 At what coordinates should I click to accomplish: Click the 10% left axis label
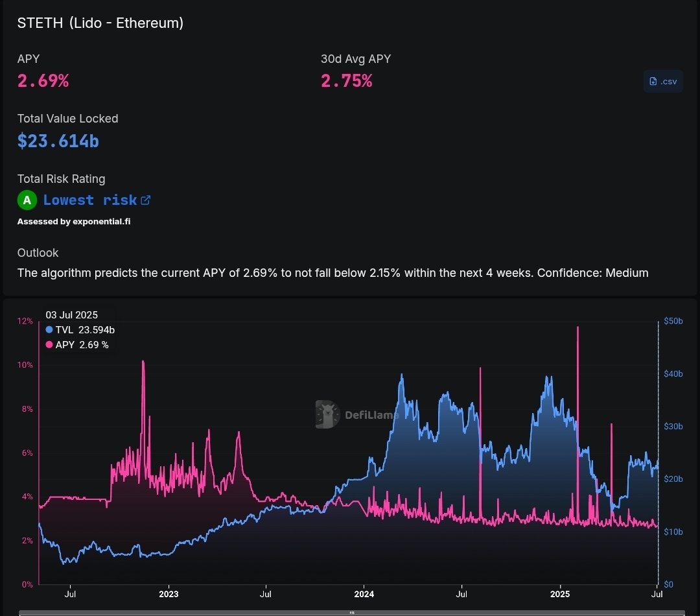[25, 364]
